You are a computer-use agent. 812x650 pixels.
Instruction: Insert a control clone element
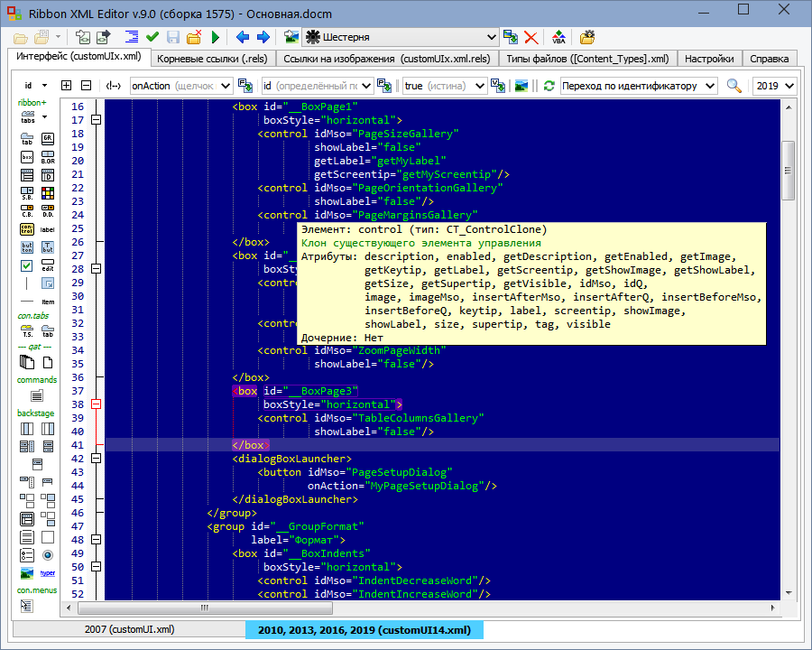pos(27,229)
